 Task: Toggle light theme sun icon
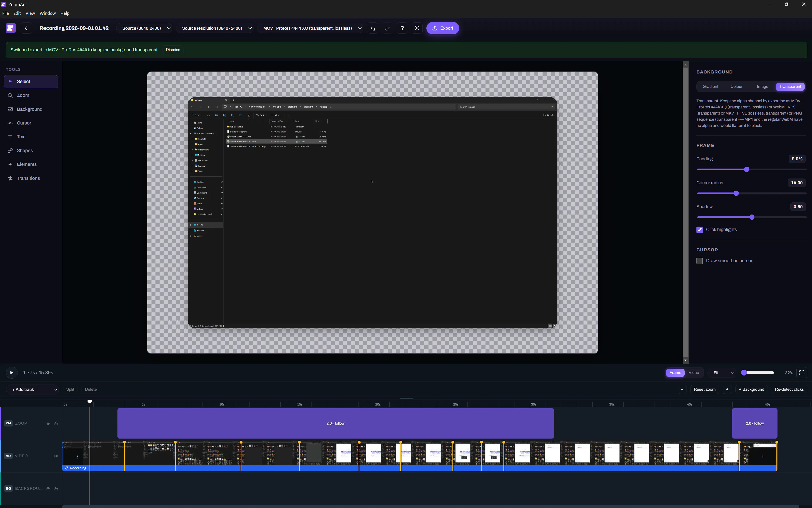coord(417,28)
